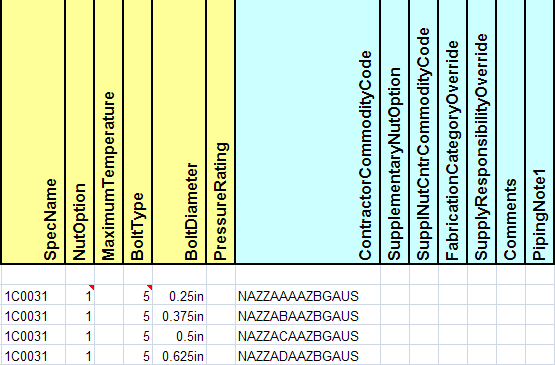The image size is (555, 365).
Task: Select the PressureRating header cell
Action: pyautogui.click(x=221, y=132)
